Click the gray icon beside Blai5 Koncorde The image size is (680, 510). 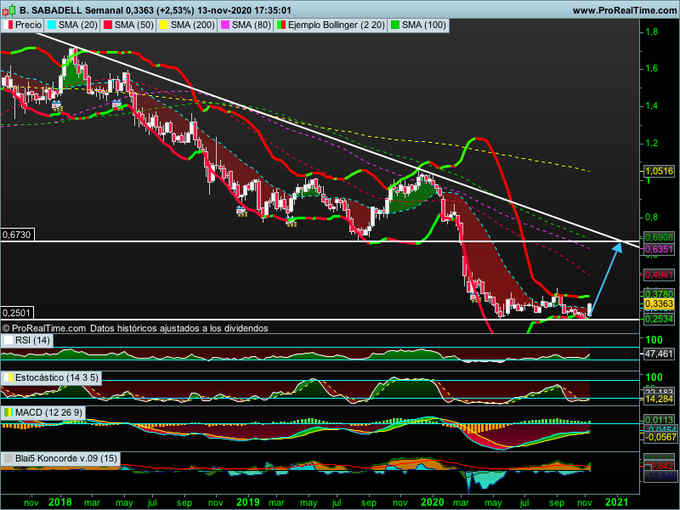pos(8,458)
